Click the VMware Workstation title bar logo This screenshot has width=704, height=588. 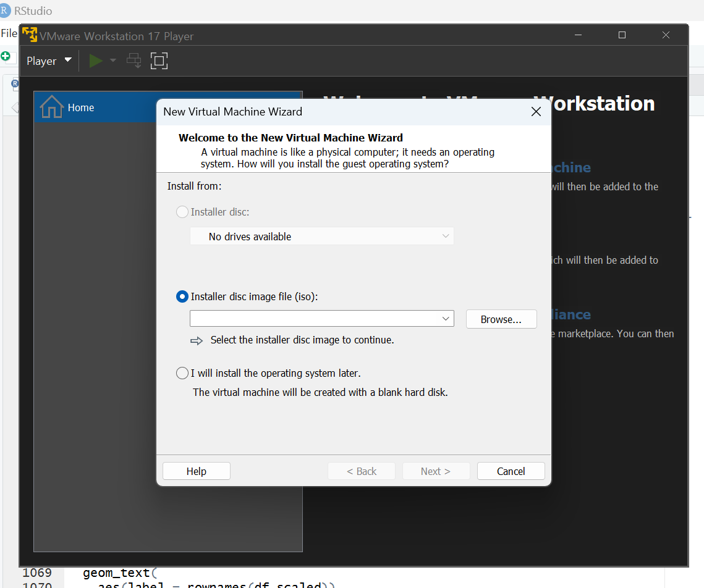click(30, 35)
